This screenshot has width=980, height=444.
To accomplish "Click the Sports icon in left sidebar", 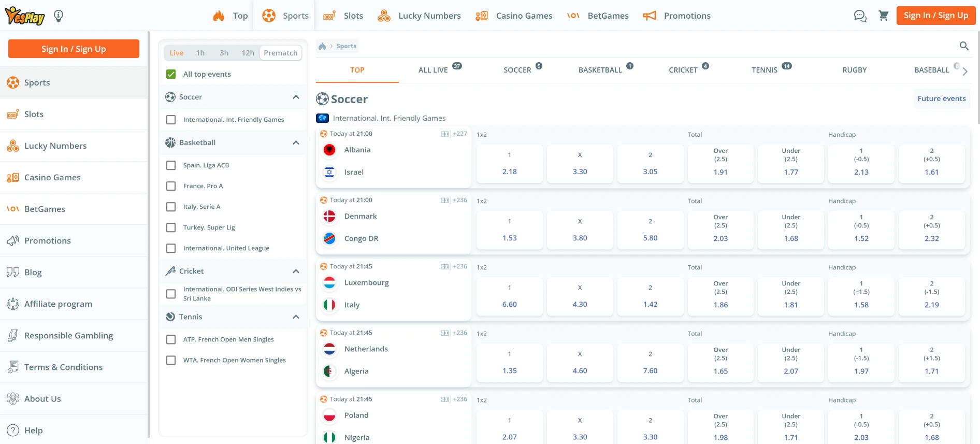I will tap(13, 82).
